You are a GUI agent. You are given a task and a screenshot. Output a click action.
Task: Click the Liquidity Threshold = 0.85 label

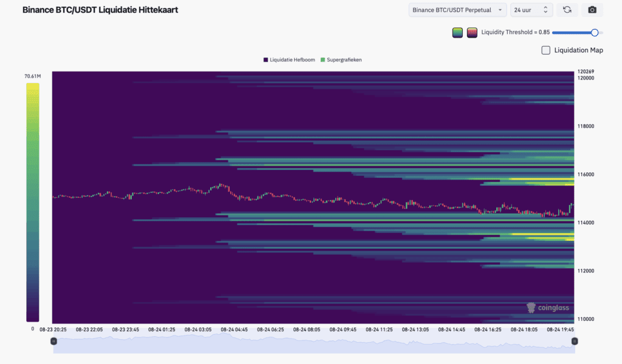(516, 33)
